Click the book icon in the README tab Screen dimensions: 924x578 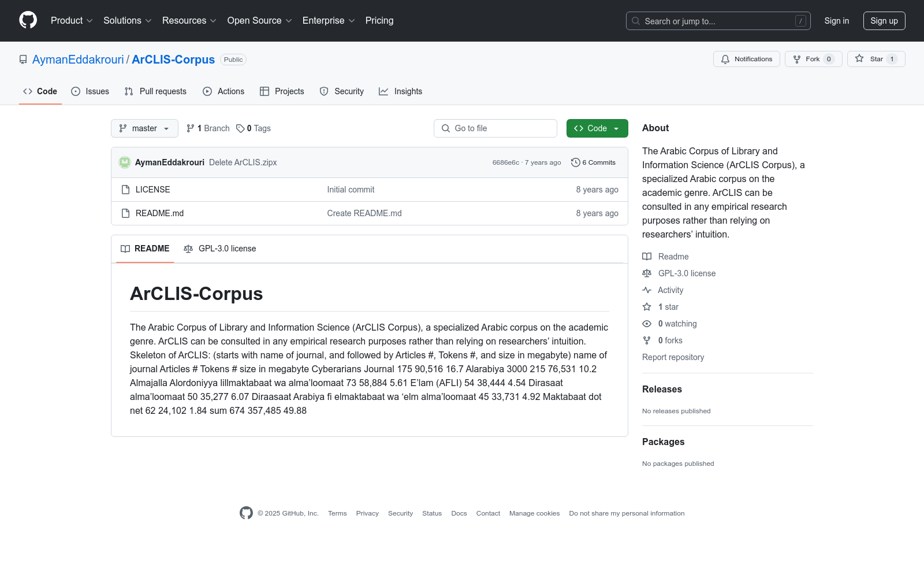click(125, 249)
